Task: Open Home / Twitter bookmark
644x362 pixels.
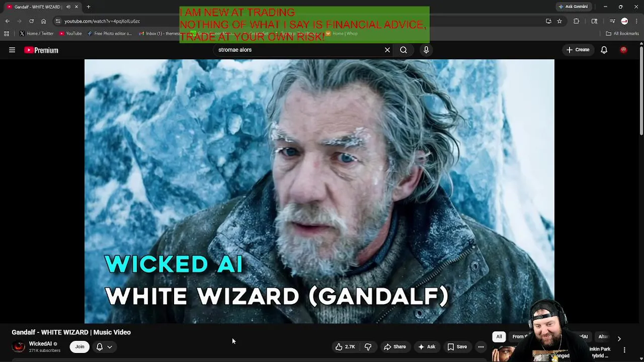Action: pos(37,34)
